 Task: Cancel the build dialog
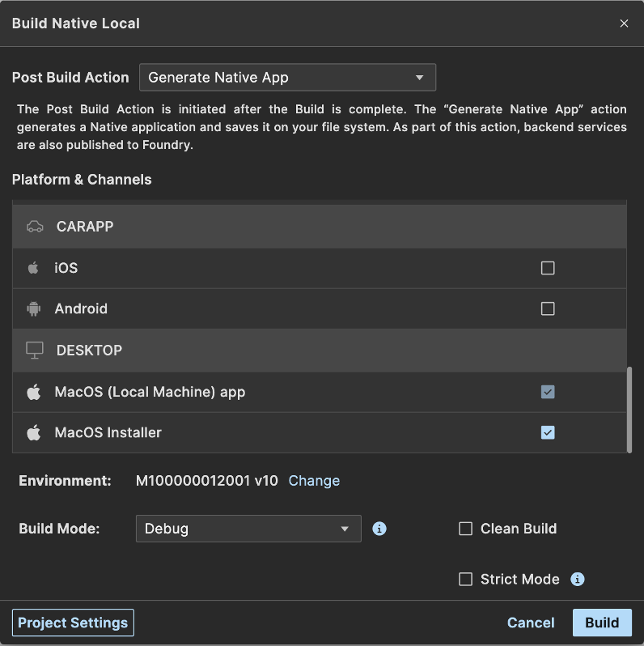[531, 623]
